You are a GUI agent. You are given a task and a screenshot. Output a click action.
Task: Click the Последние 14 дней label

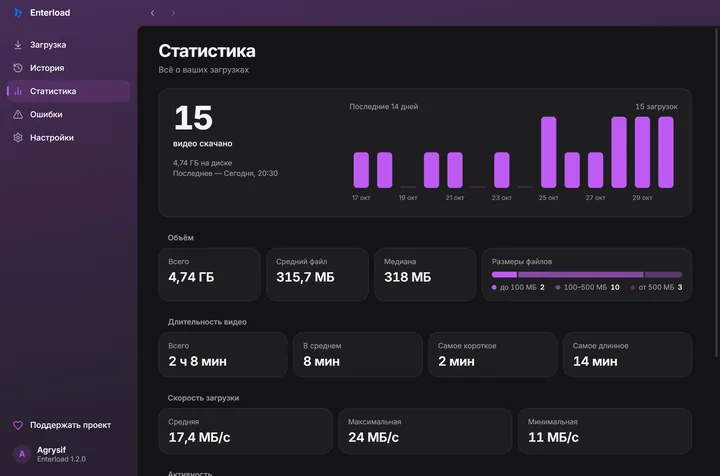(383, 106)
